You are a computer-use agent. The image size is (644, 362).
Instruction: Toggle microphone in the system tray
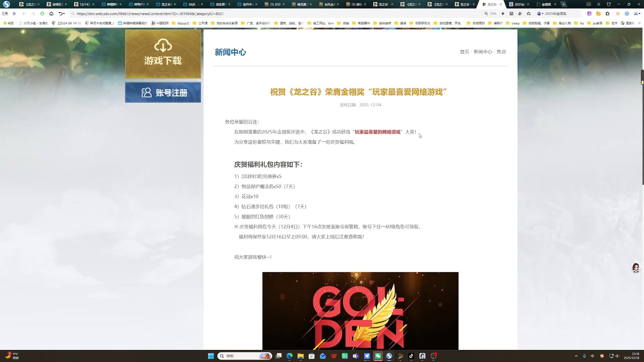pyautogui.click(x=584, y=356)
